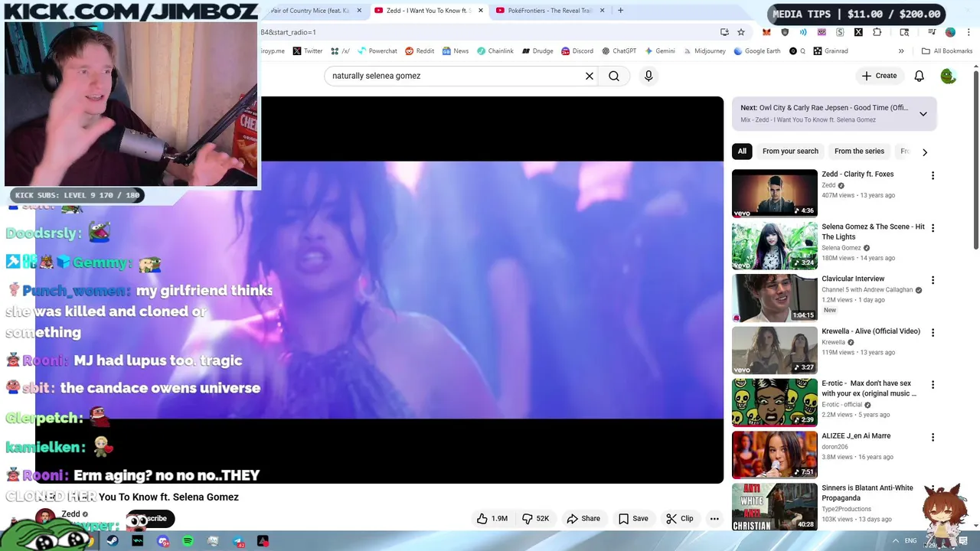Show more filter chips with right arrow

coord(925,152)
